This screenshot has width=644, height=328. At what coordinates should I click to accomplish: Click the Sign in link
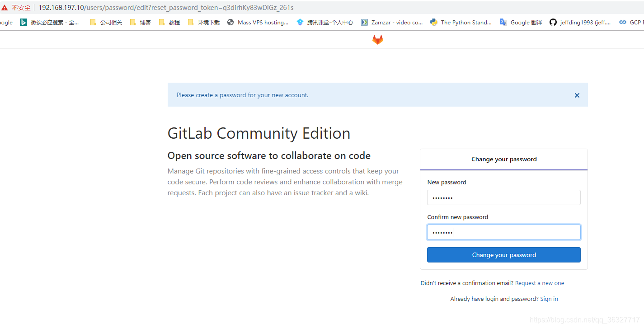point(549,299)
